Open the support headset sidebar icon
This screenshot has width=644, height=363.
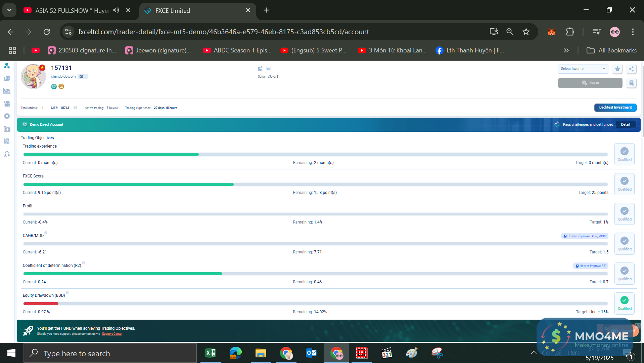coord(7,154)
